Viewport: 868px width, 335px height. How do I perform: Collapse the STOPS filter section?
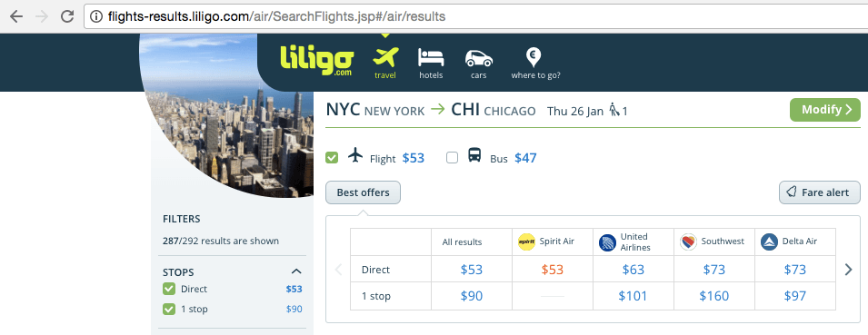coord(296,271)
